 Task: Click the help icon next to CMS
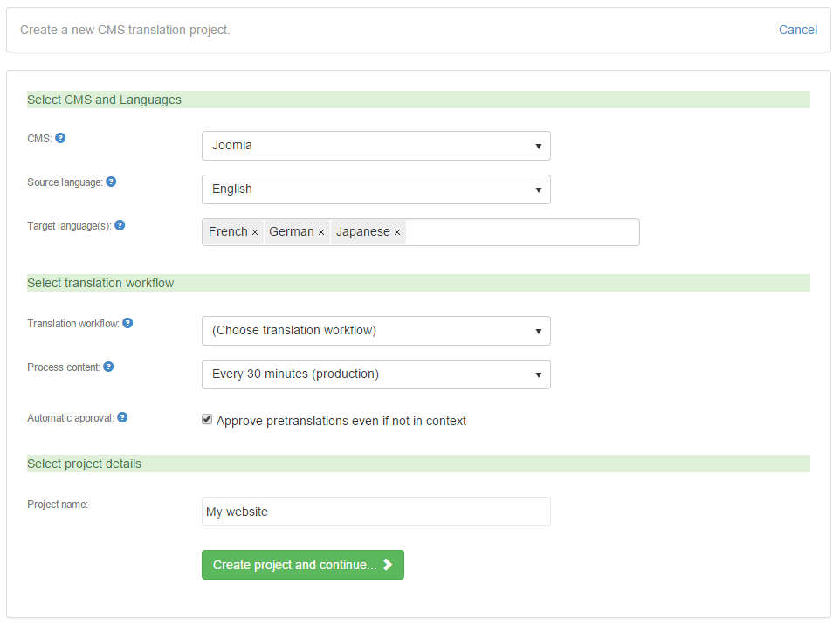[x=60, y=138]
